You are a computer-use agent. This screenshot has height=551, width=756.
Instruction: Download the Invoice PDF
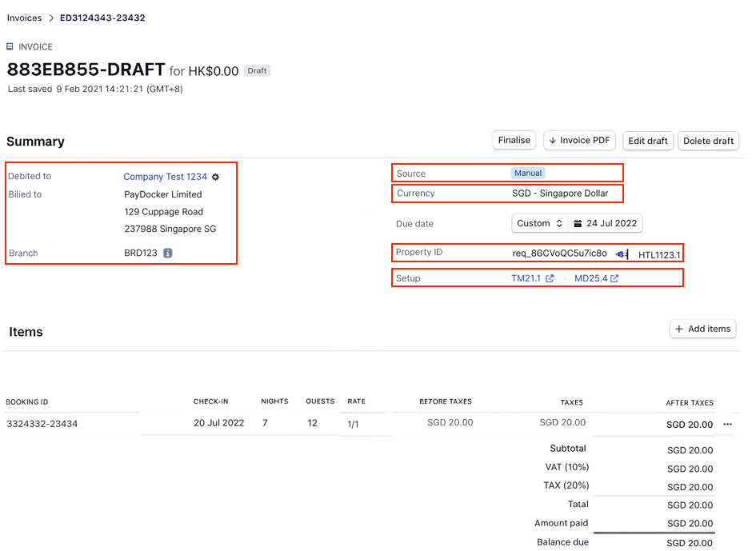[x=579, y=141]
